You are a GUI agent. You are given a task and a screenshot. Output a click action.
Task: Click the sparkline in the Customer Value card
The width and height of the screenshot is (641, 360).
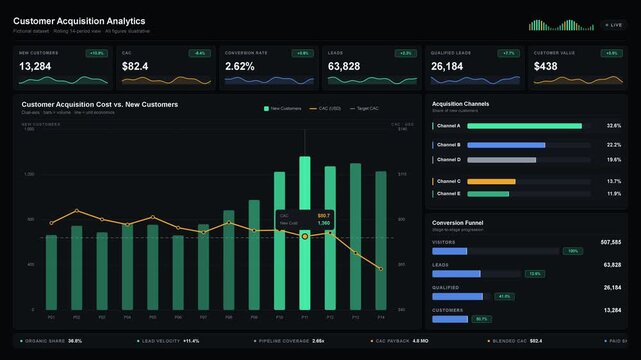coord(578,80)
